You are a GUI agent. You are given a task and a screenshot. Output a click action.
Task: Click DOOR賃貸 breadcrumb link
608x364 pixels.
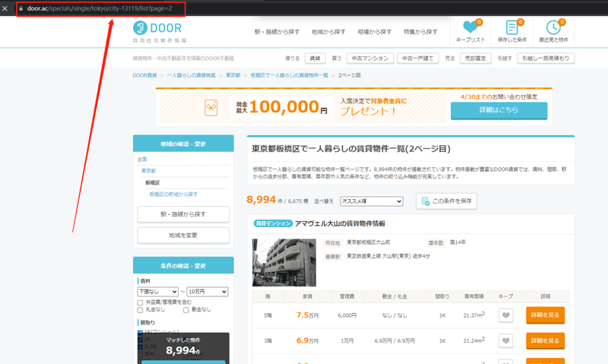pos(144,75)
